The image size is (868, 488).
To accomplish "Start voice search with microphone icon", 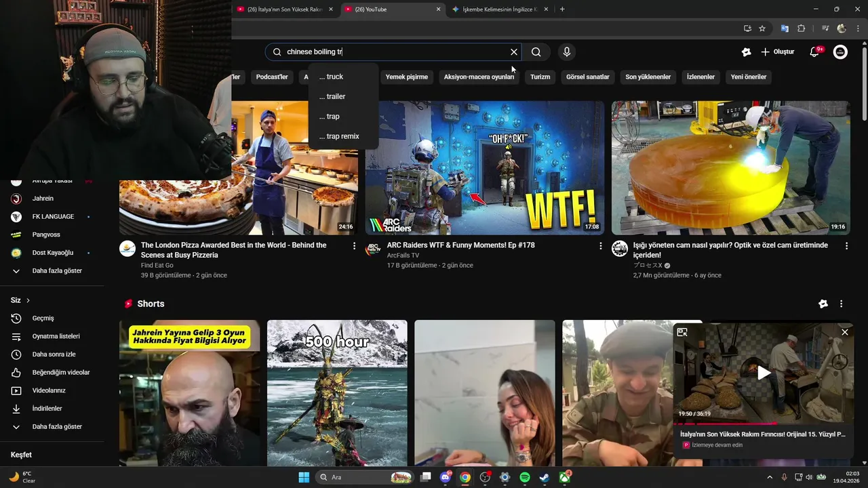I will 567,52.
